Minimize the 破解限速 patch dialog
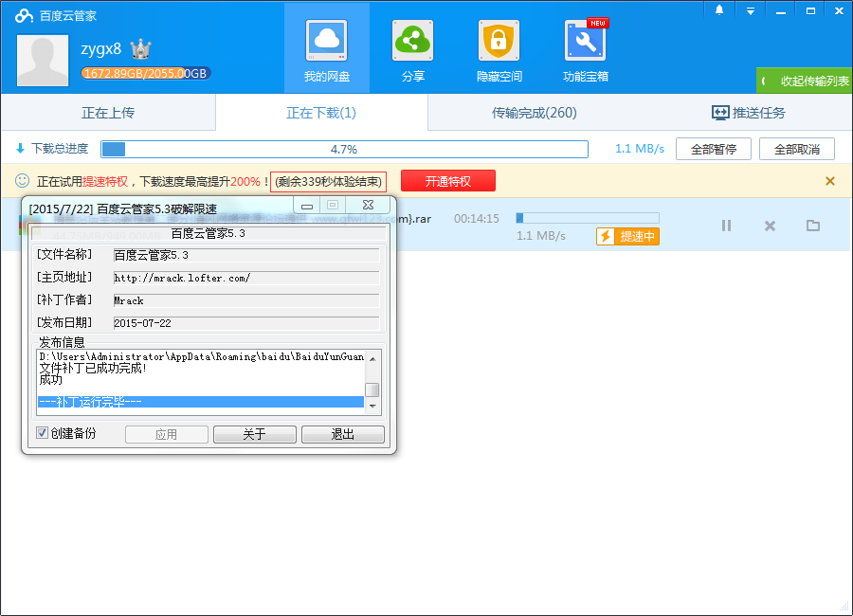 point(307,206)
